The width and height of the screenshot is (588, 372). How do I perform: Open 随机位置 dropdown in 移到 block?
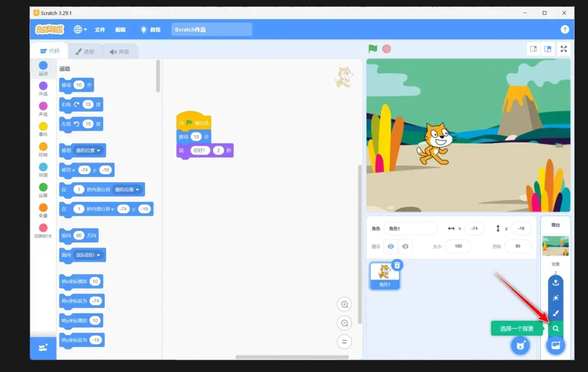coord(89,151)
